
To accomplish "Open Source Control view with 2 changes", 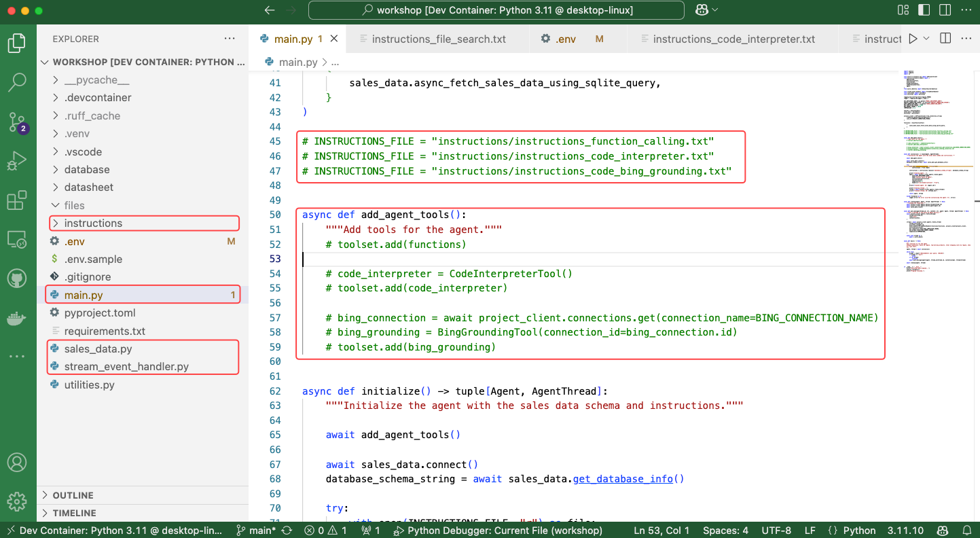I will (x=17, y=122).
